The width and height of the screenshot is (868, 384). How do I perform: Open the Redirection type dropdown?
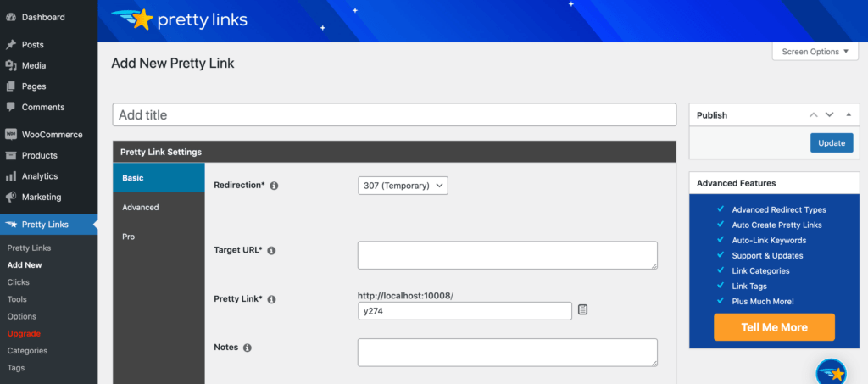[x=403, y=186]
